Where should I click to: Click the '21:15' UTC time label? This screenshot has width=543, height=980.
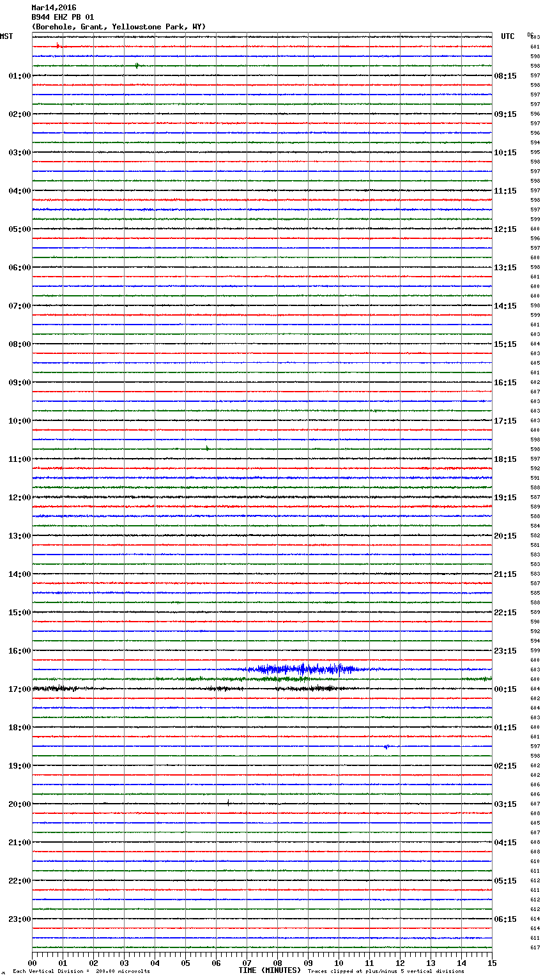tap(505, 574)
